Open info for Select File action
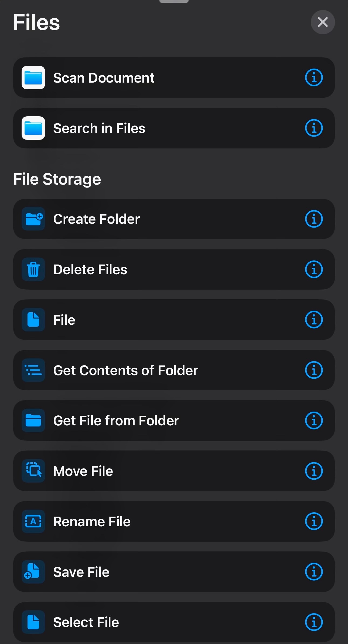The image size is (348, 644). 314,622
